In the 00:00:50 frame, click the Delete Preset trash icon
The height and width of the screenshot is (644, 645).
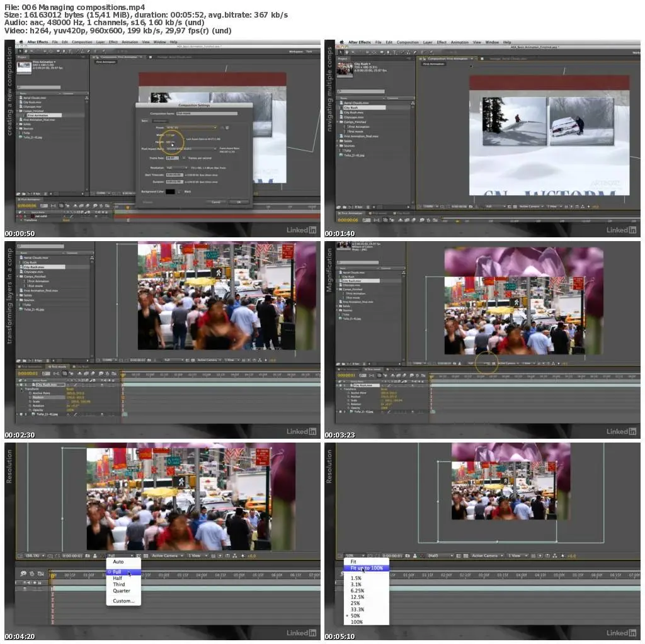227,128
